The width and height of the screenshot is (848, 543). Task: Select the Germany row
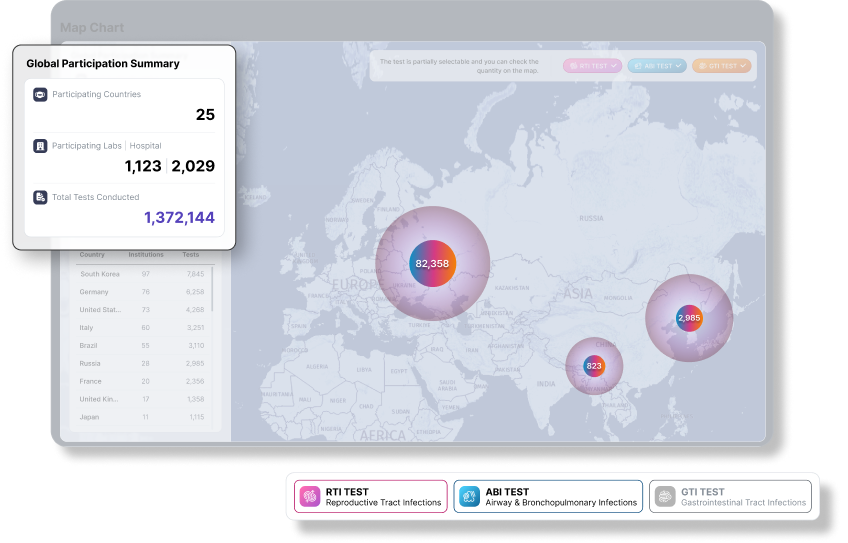(x=142, y=292)
